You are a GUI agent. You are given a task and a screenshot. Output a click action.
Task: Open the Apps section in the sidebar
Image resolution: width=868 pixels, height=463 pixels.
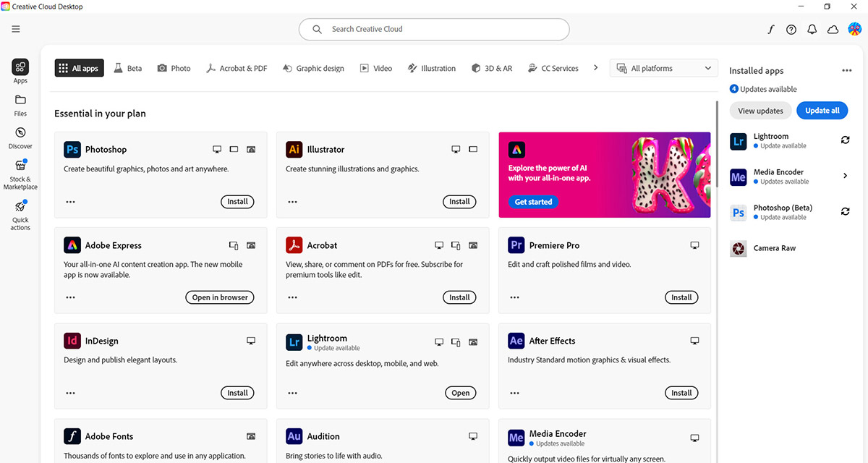[20, 72]
